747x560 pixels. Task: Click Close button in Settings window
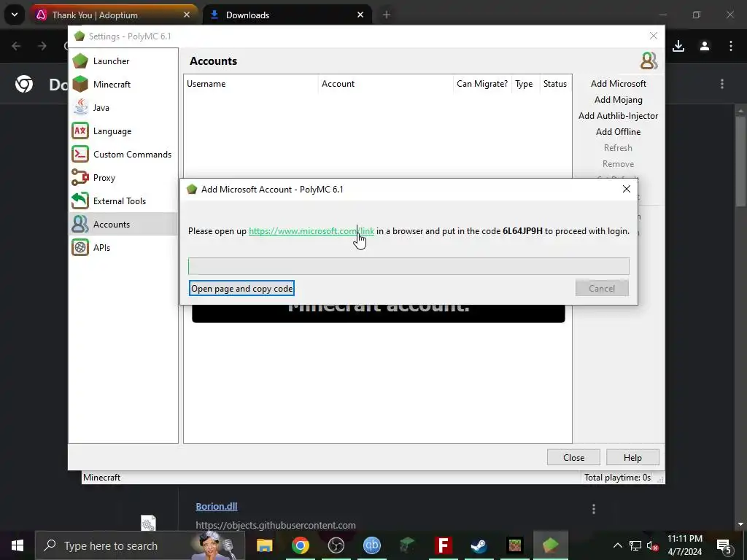[573, 458]
